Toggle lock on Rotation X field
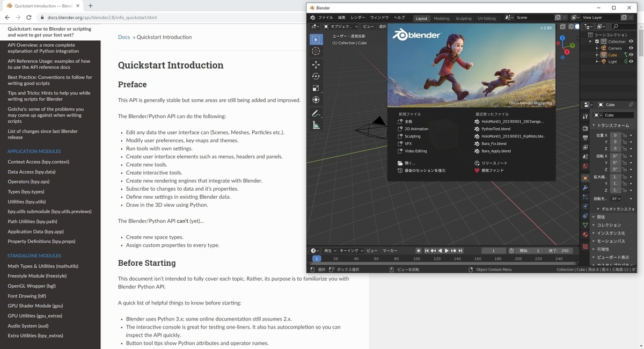The image size is (644, 349). tap(624, 156)
